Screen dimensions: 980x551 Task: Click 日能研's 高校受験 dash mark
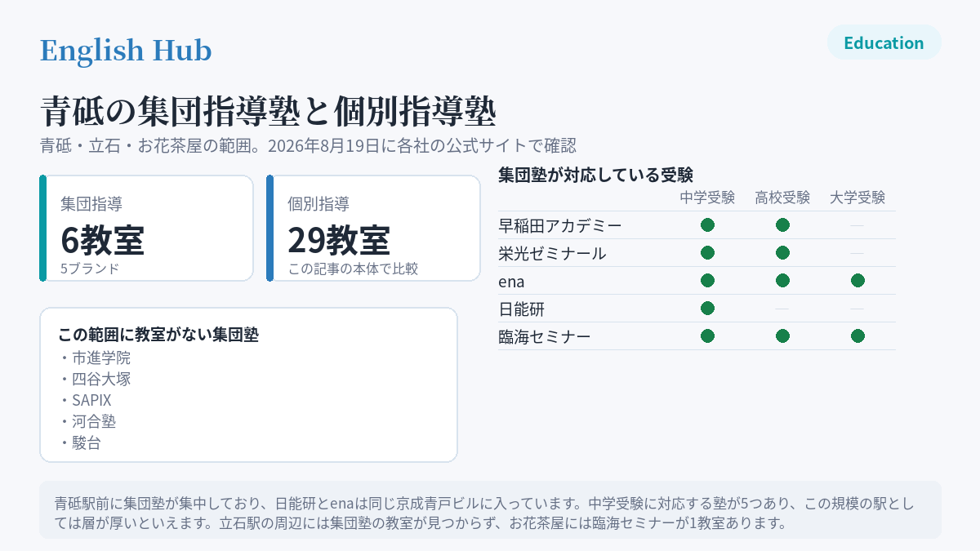pos(782,309)
